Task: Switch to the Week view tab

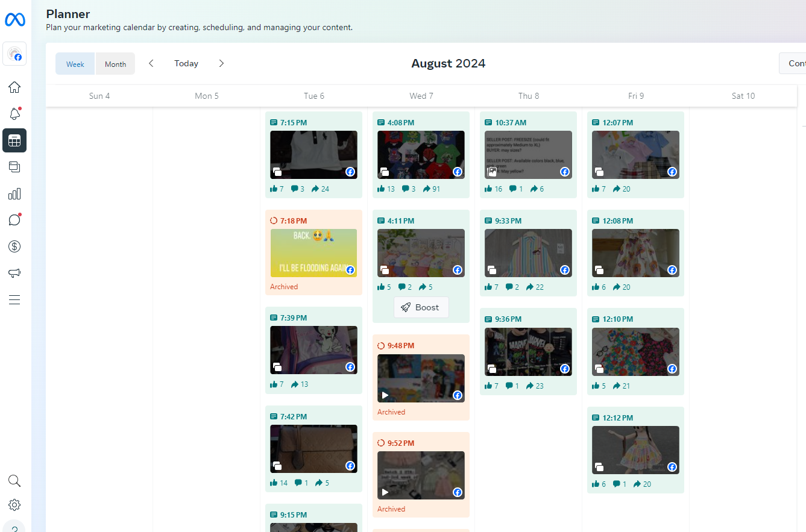Action: click(75, 64)
